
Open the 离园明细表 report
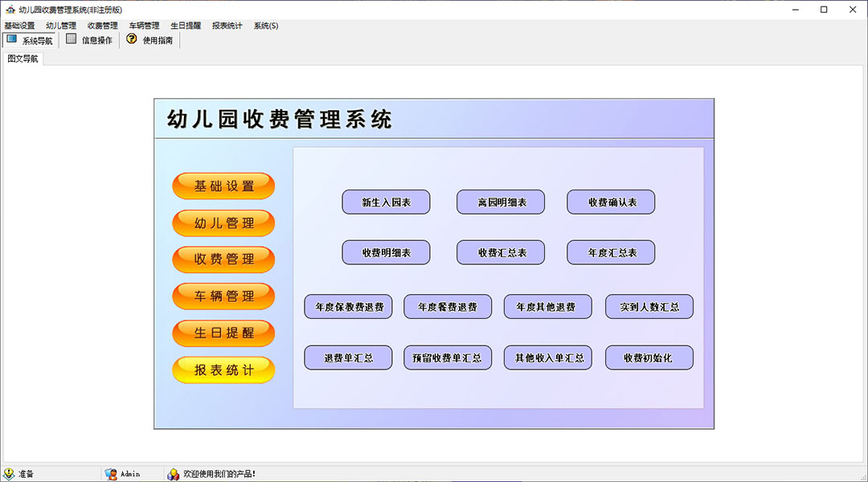pyautogui.click(x=501, y=202)
